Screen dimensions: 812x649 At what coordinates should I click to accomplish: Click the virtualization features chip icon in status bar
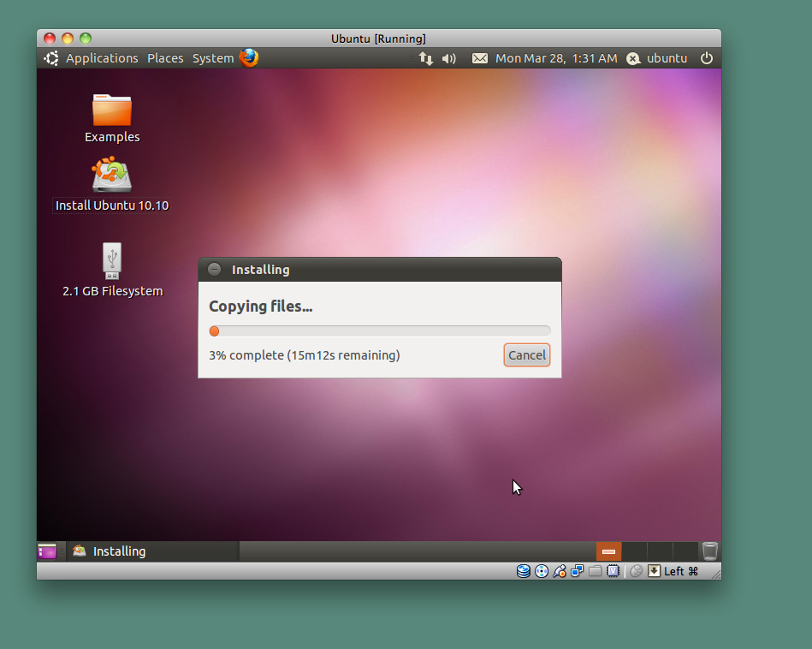[613, 571]
